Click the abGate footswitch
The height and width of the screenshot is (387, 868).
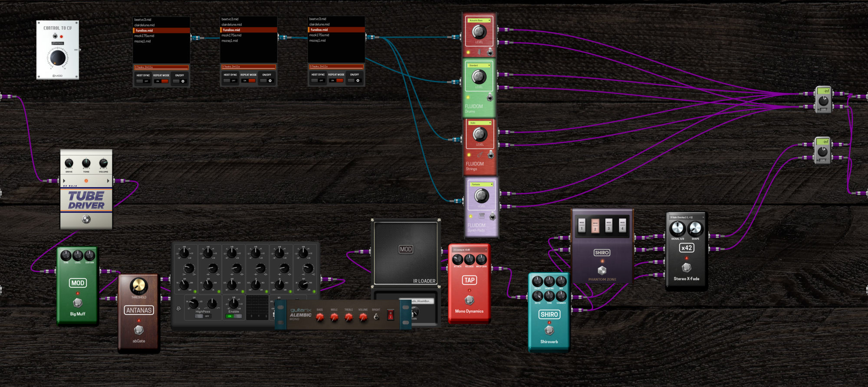pos(139,330)
